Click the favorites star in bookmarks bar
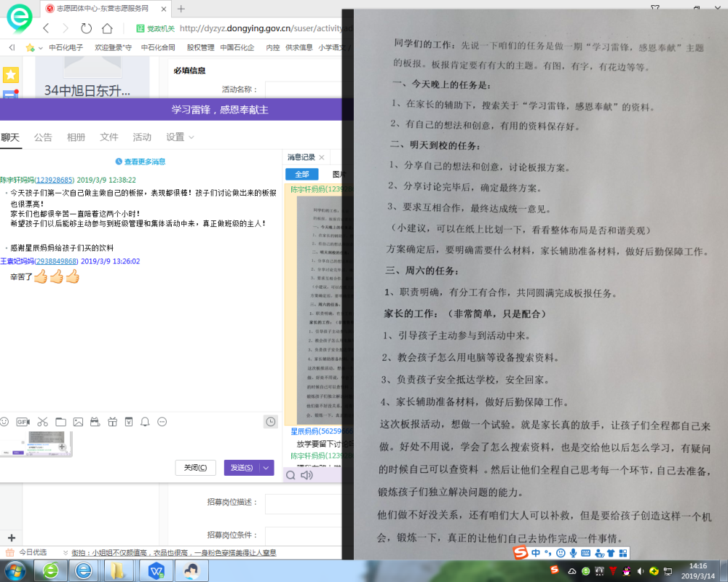 [x=30, y=48]
